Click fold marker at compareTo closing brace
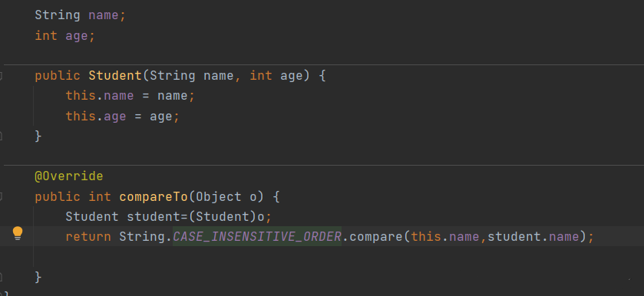Viewport: 644px width, 296px height. tap(2, 277)
